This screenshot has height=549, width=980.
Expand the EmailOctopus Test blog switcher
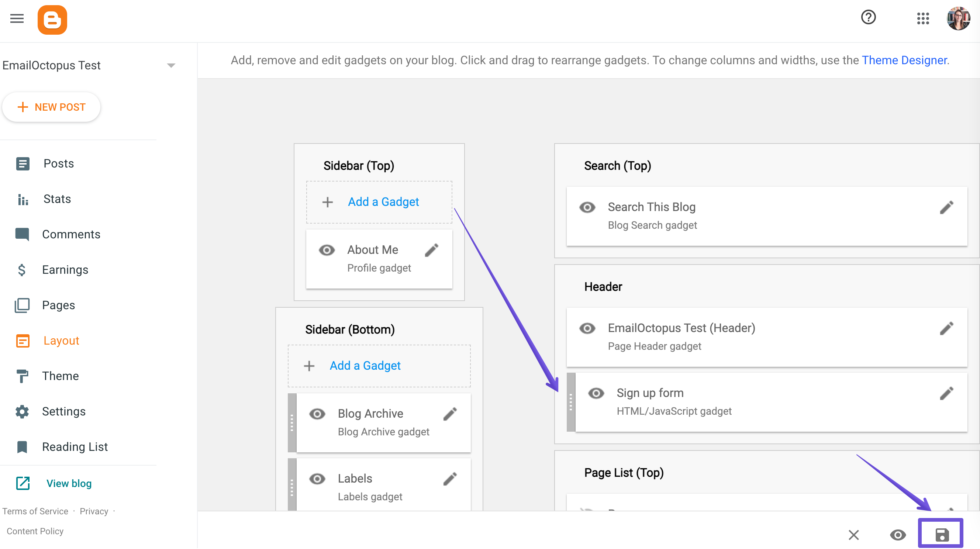pyautogui.click(x=172, y=65)
